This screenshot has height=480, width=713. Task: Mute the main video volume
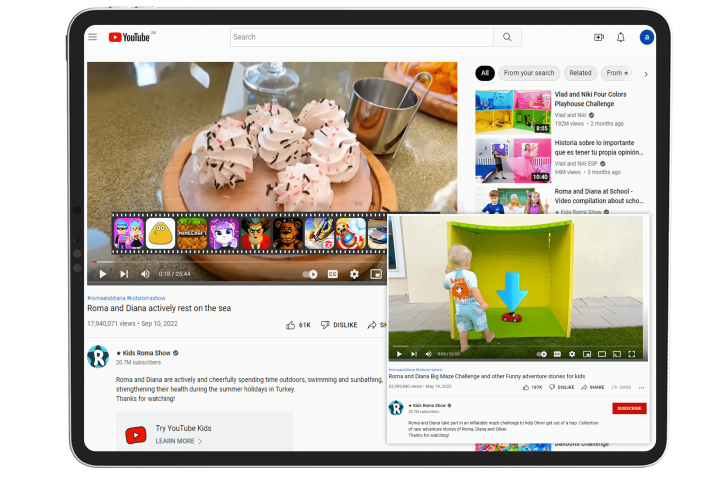pos(145,274)
